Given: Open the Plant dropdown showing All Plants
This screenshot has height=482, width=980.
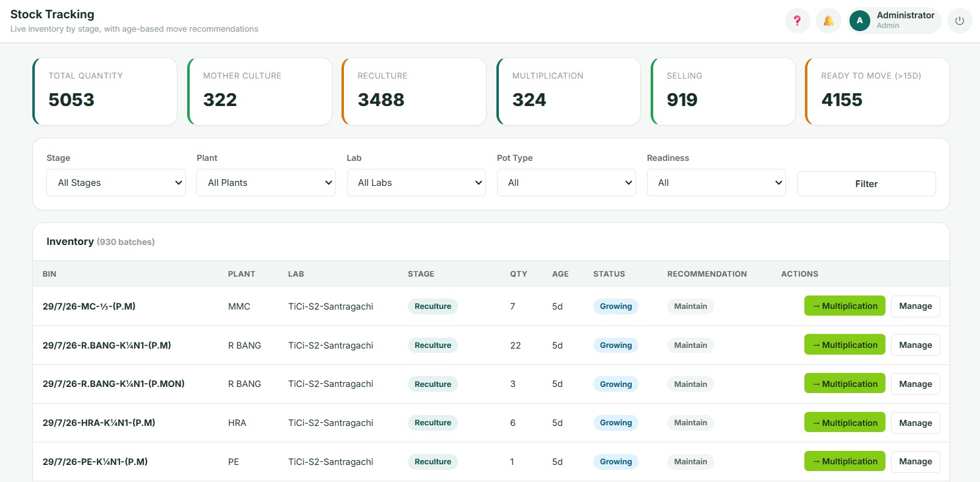Looking at the screenshot, I should click(x=266, y=183).
